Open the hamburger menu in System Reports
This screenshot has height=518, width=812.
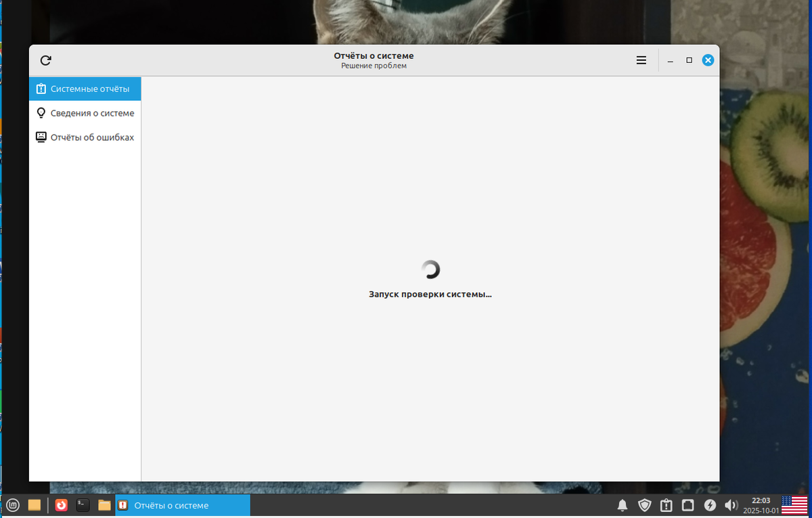pos(641,60)
